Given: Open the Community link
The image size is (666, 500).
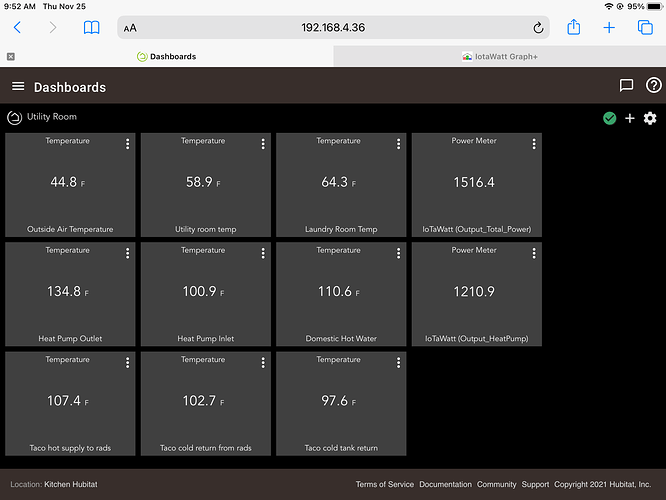Looking at the screenshot, I should click(x=497, y=484).
